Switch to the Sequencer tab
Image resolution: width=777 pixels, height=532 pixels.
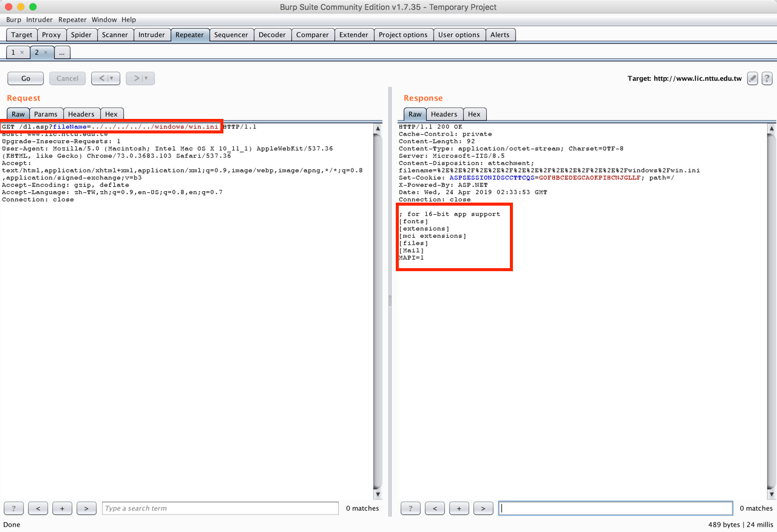[231, 35]
